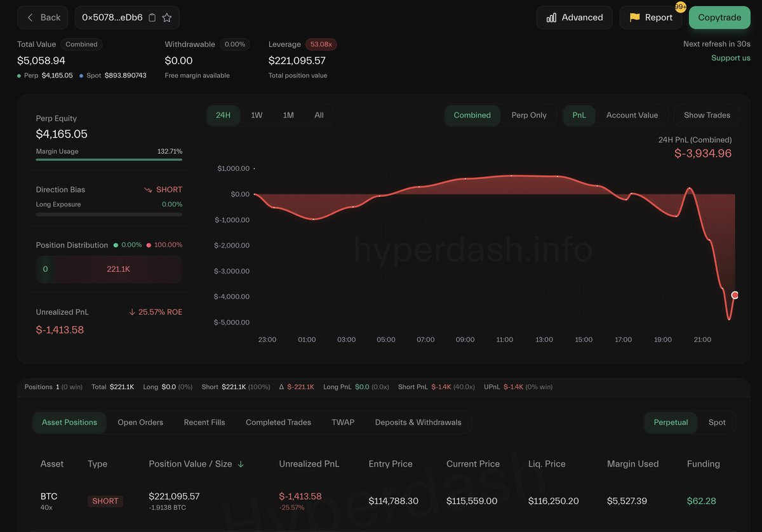Switch to Spot positions
This screenshot has height=532, width=762.
[717, 423]
